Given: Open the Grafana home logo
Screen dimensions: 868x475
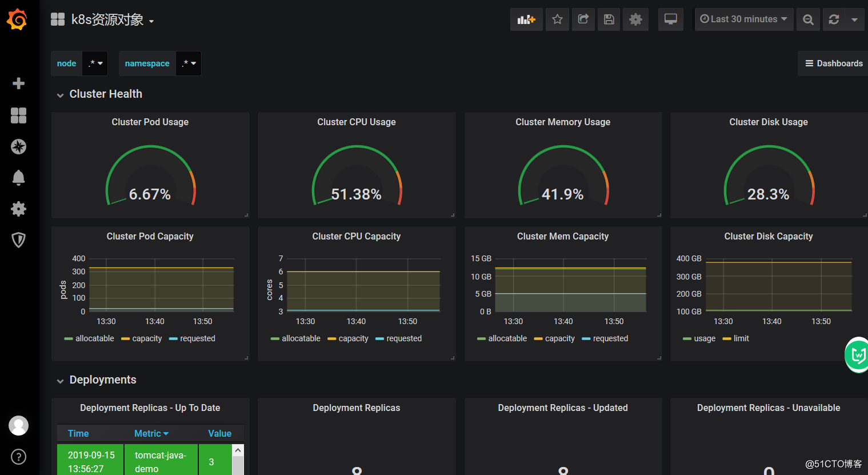Looking at the screenshot, I should coord(17,19).
